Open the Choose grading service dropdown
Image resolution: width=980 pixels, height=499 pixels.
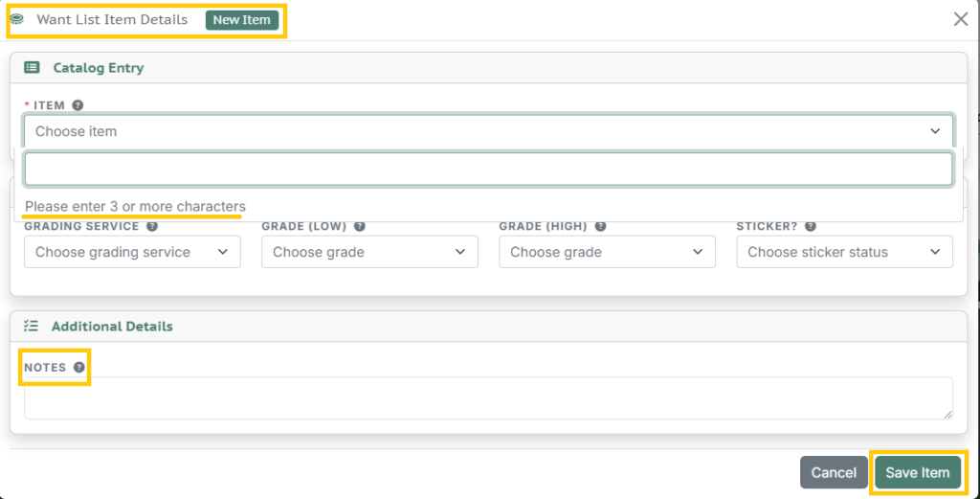132,252
